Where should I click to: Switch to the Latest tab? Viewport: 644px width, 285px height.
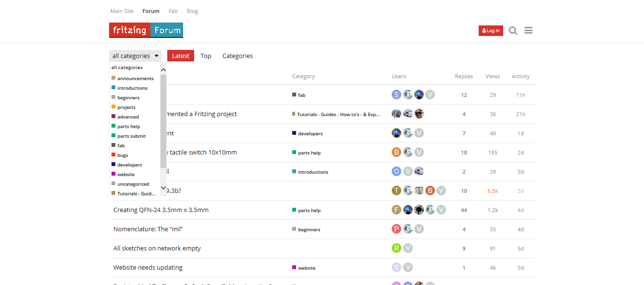(181, 56)
